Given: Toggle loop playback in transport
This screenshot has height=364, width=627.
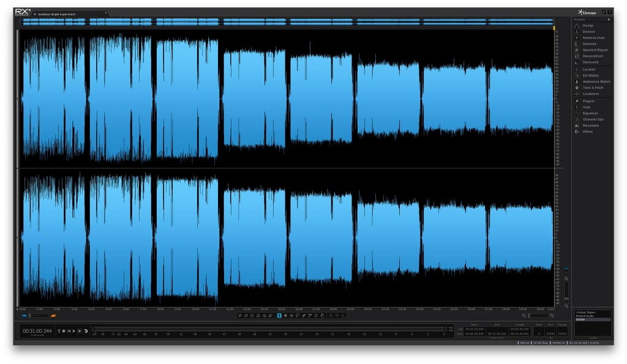Looking at the screenshot, I should point(86,331).
